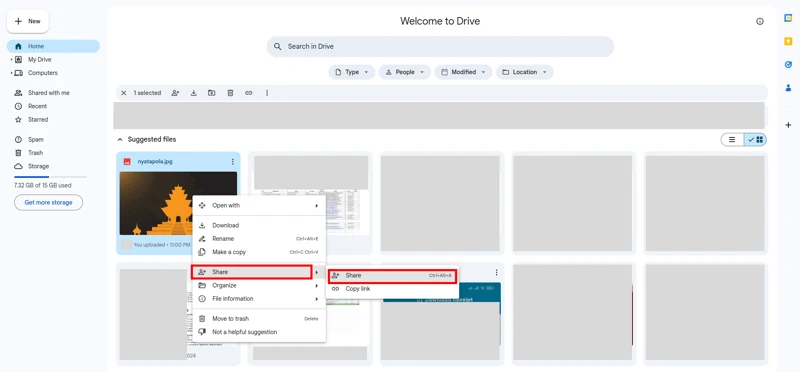Screen dimensions: 800x372
Task: Click the move to folder toolbar icon
Action: 212,93
